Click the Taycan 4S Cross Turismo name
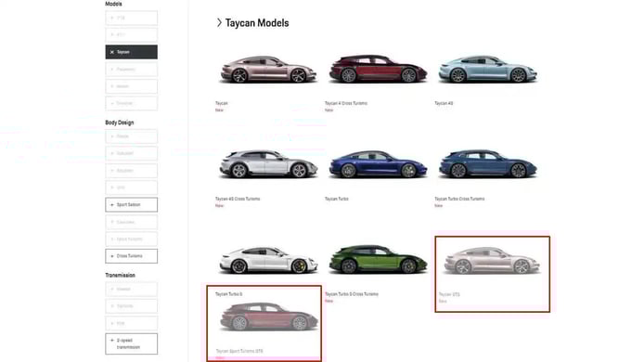This screenshot has width=644, height=362. tap(238, 199)
